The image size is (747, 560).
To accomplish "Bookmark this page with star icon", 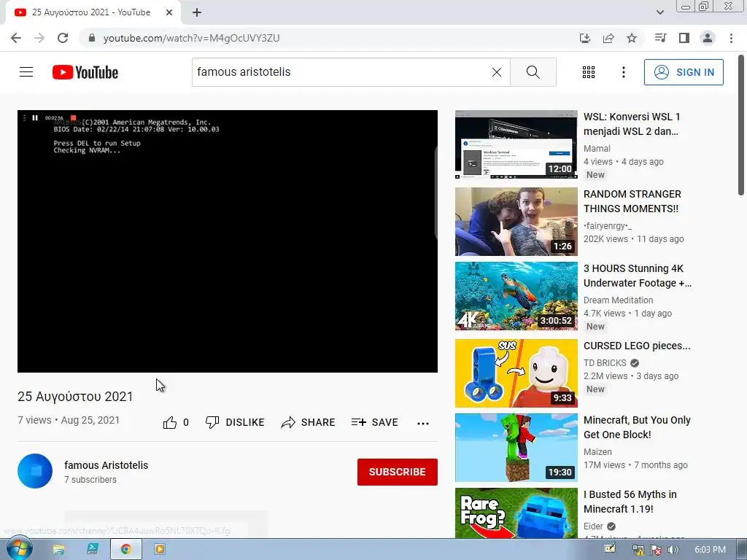I will [x=632, y=38].
